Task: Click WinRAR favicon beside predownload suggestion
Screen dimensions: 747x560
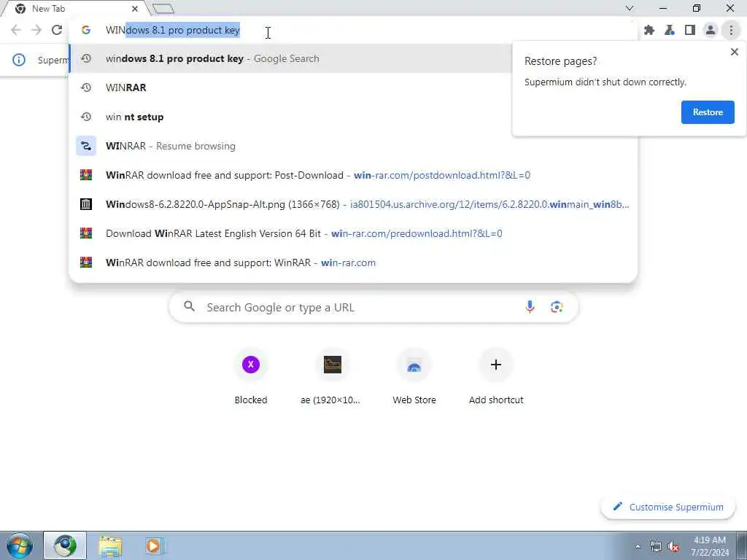Action: click(86, 233)
